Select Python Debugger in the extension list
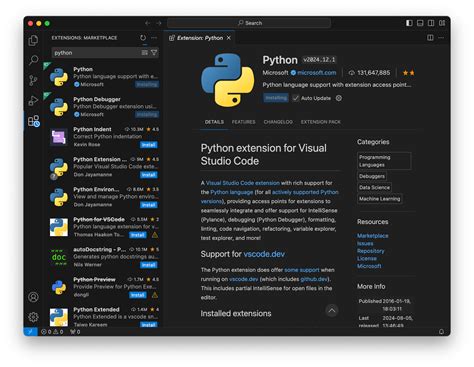 [103, 107]
